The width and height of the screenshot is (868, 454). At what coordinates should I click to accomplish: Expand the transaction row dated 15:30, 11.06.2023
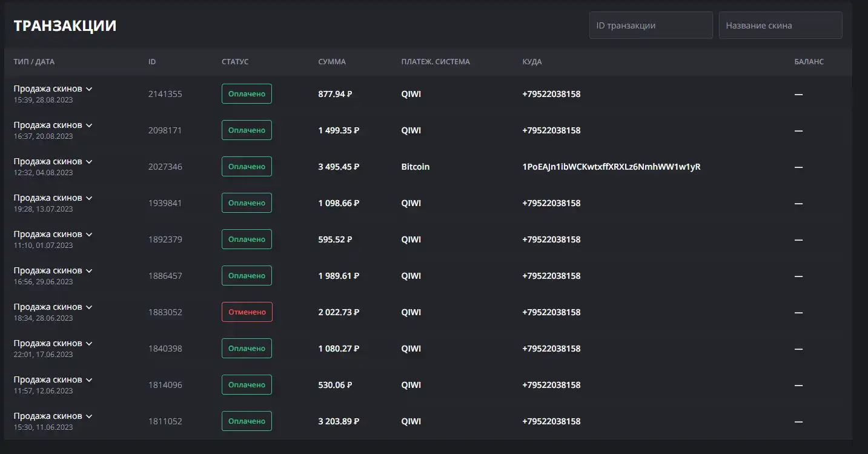[89, 416]
